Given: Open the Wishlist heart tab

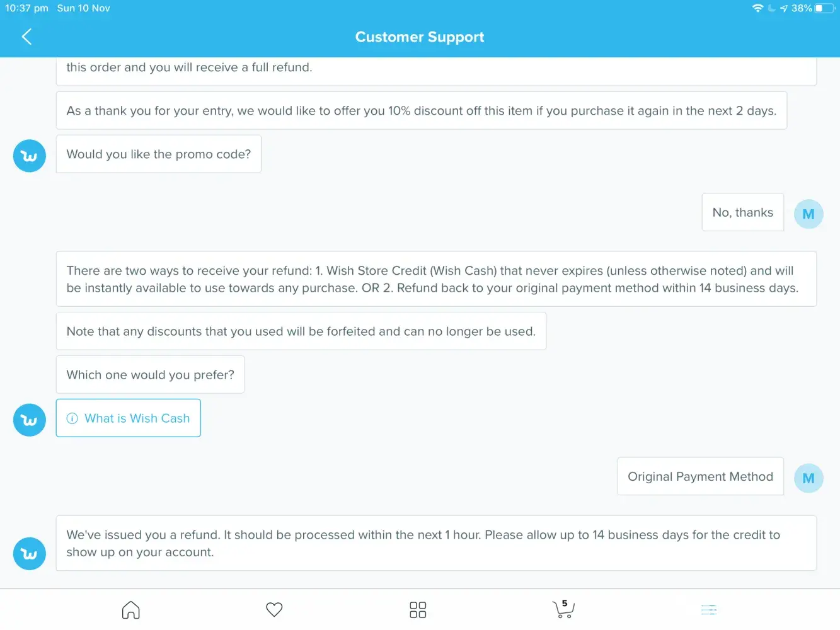Looking at the screenshot, I should 274,610.
